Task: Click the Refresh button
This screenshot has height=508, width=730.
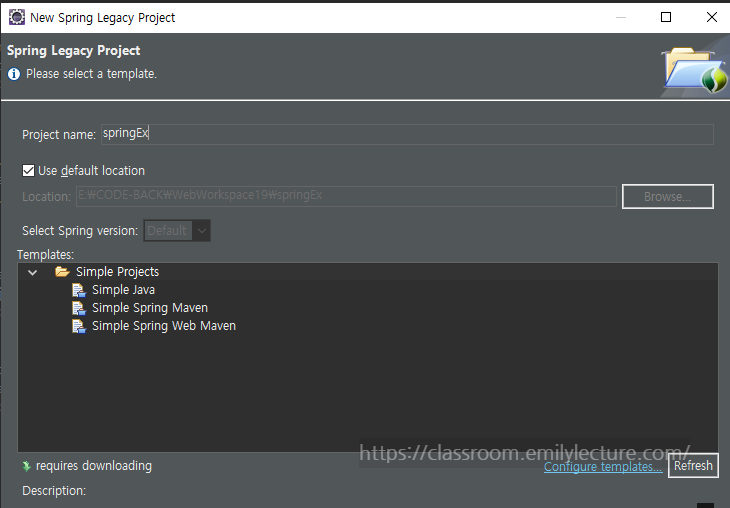Action: click(693, 466)
